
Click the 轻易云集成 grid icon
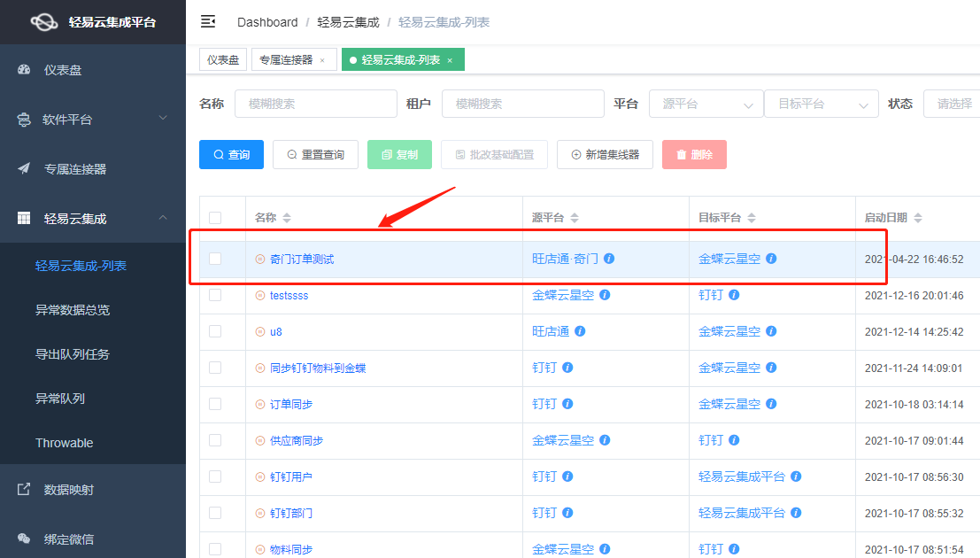point(24,218)
